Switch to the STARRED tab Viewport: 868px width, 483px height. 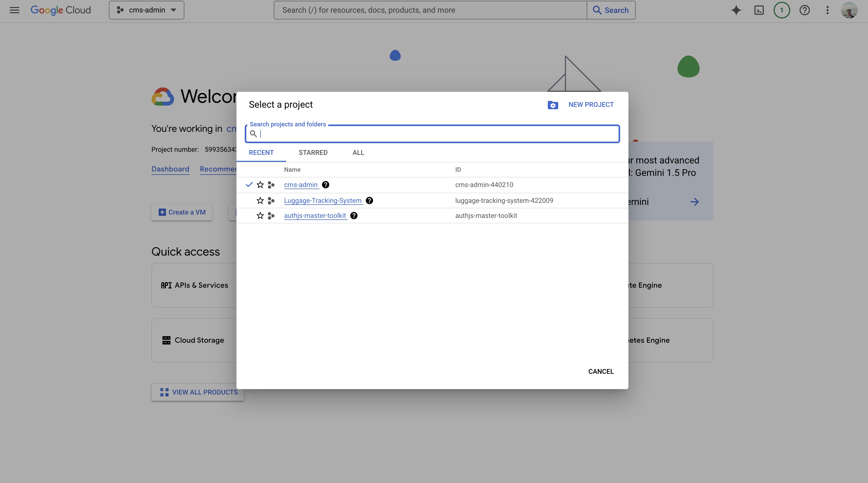tap(313, 153)
